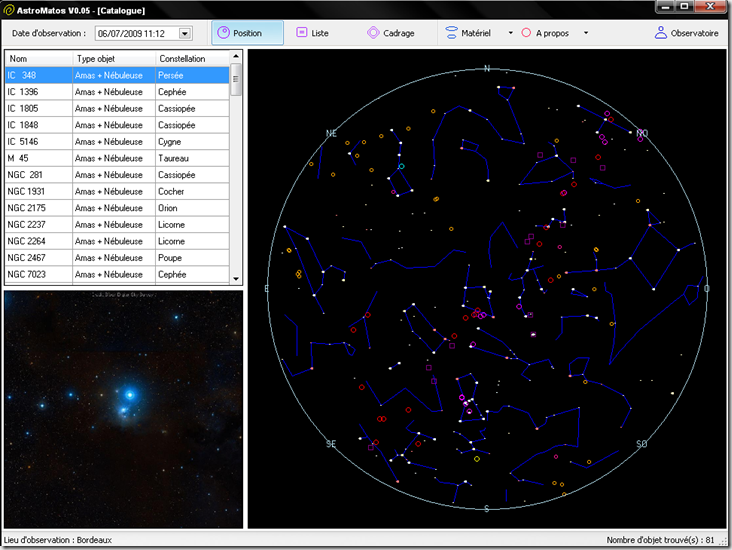
Task: Close the AstroMatos window
Action: coord(711,7)
